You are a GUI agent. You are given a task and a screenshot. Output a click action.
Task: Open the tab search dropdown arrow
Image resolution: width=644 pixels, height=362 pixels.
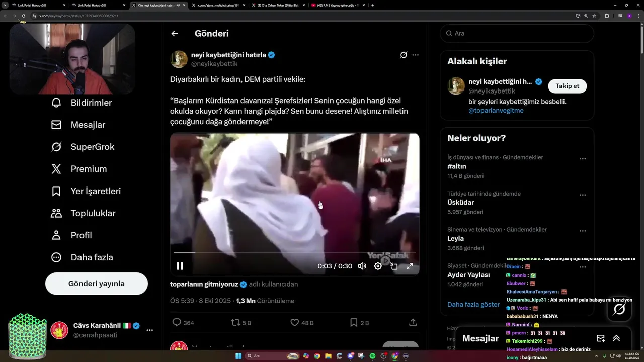click(x=5, y=5)
